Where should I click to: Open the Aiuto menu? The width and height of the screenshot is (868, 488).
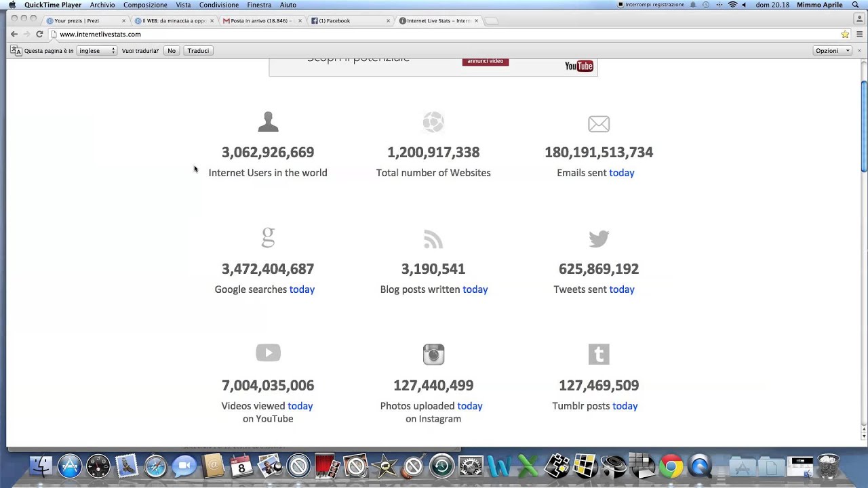coord(288,5)
